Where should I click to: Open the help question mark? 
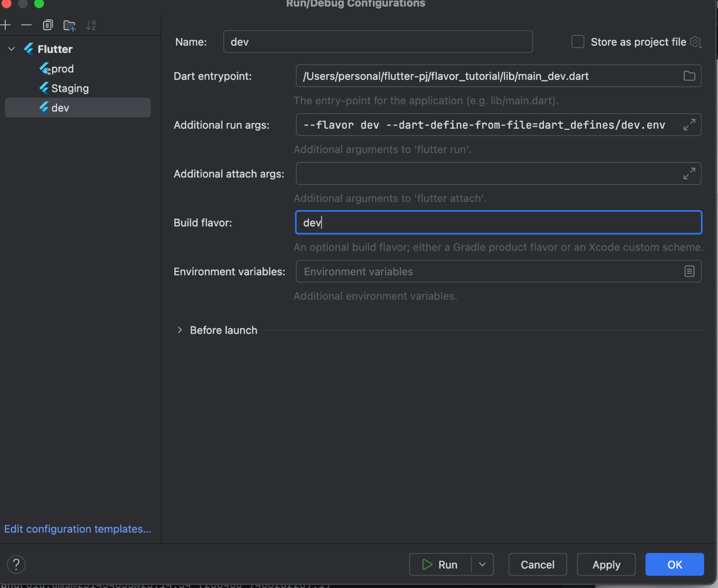16,564
